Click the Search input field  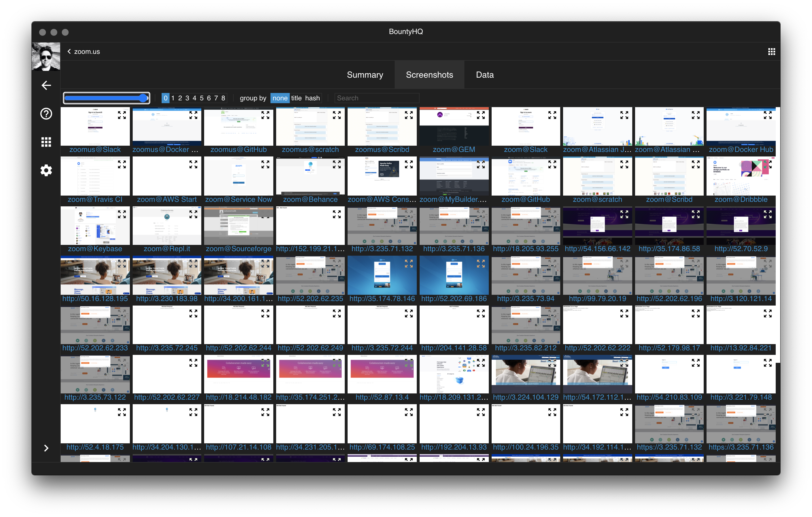377,98
